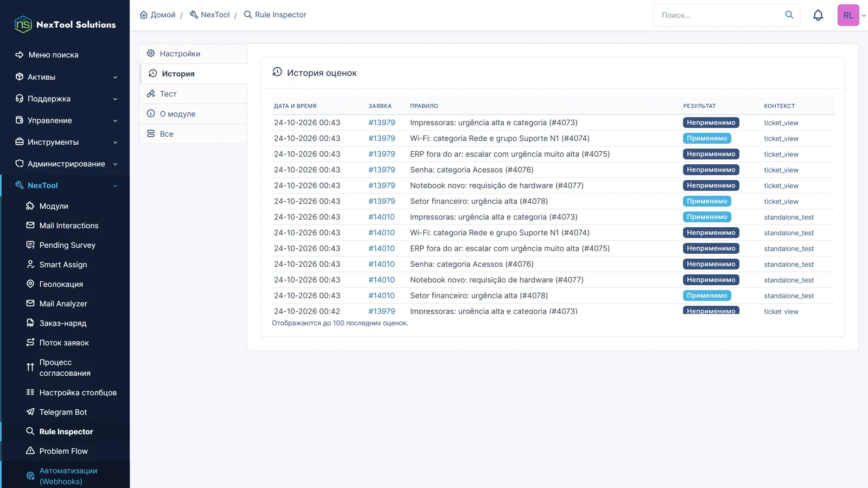Open Автоматизации (Webhooks) gear icon
868x488 pixels.
(30, 476)
